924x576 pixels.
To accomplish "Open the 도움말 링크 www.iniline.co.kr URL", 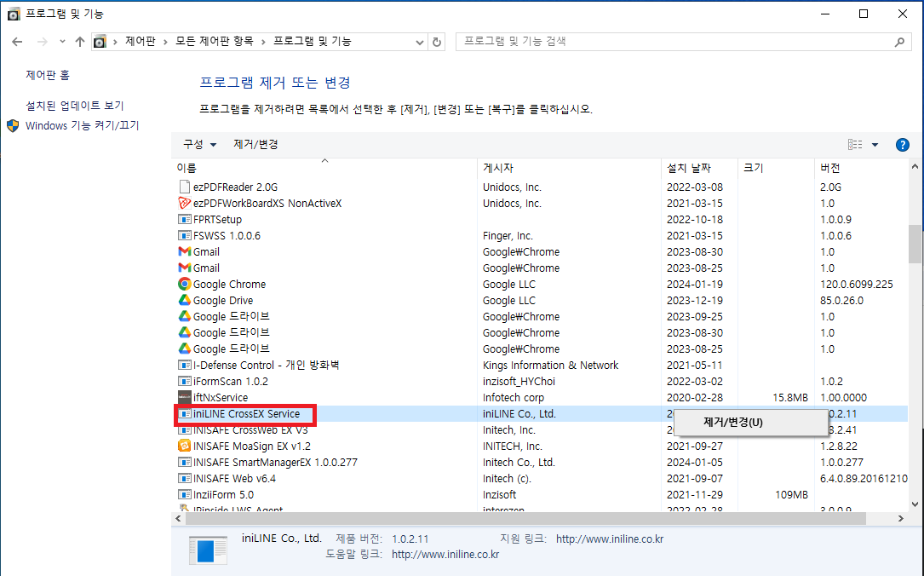I will click(x=445, y=554).
